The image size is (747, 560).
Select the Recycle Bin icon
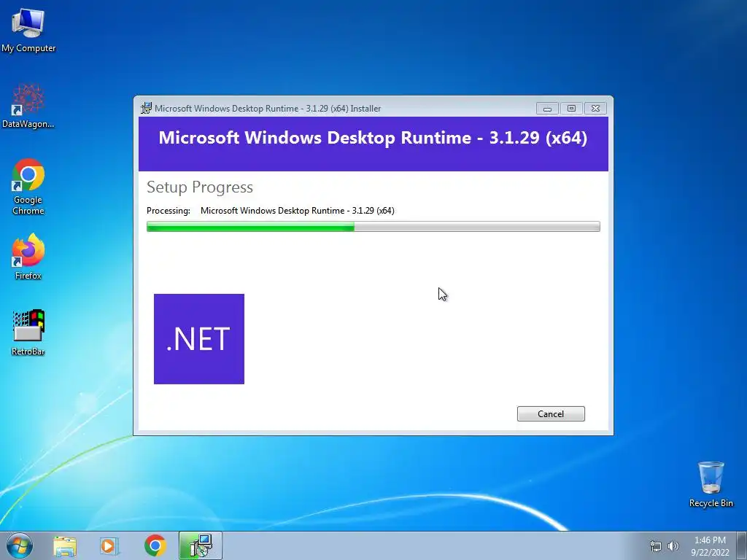tap(711, 484)
